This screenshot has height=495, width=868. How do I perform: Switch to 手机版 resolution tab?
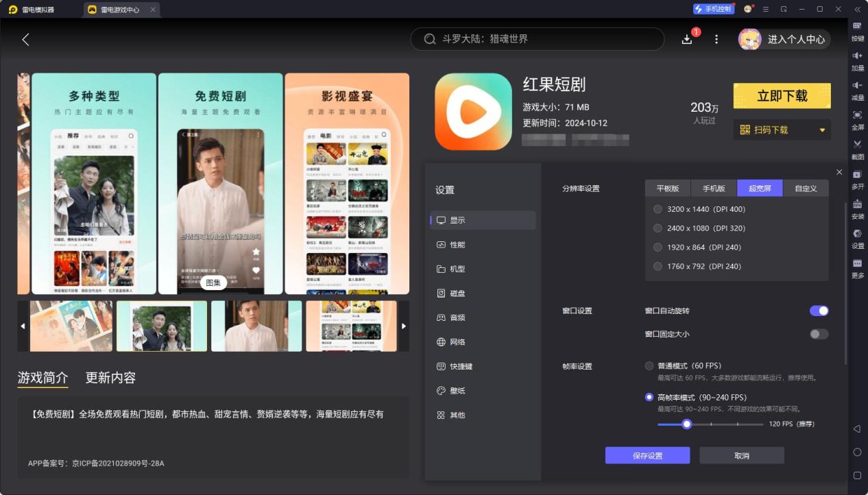click(x=714, y=188)
